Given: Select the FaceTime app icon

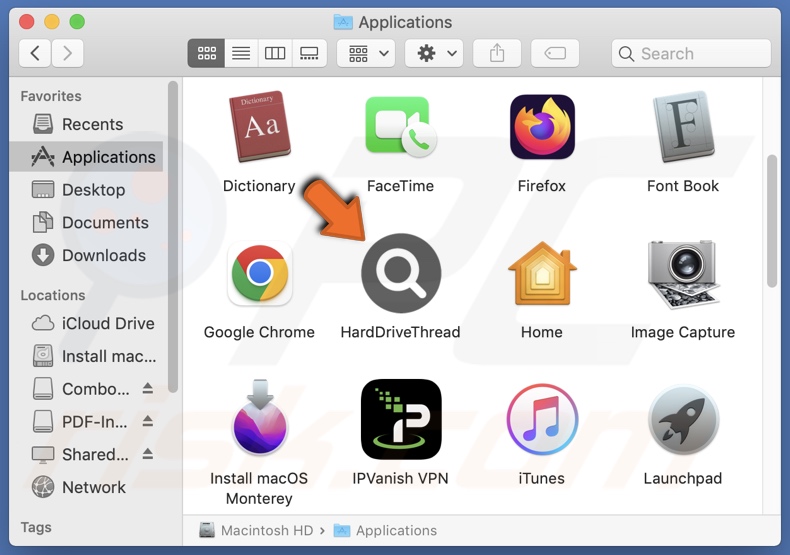Looking at the screenshot, I should click(401, 126).
